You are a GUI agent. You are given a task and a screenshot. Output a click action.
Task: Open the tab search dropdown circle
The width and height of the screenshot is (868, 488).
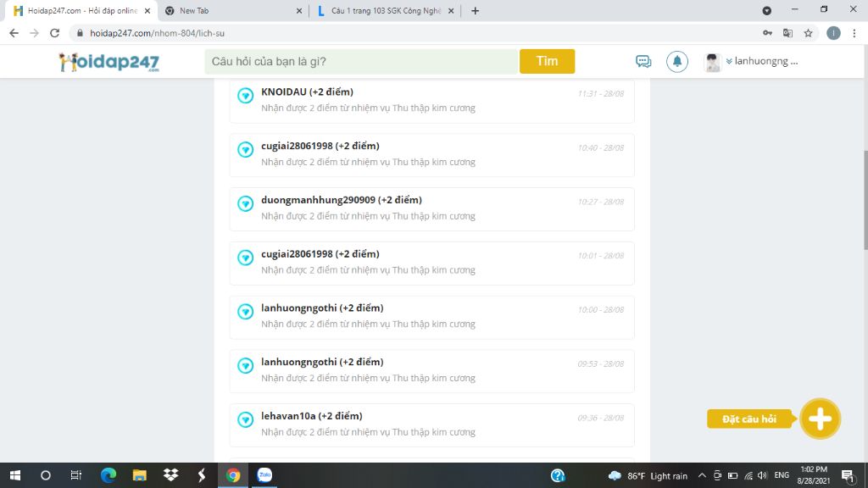766,10
